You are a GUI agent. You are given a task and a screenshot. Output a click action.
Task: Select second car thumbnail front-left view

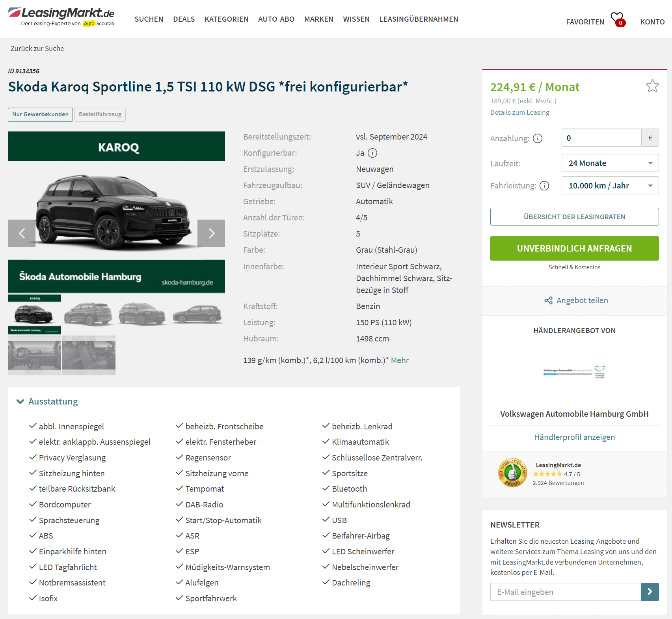[x=88, y=314]
